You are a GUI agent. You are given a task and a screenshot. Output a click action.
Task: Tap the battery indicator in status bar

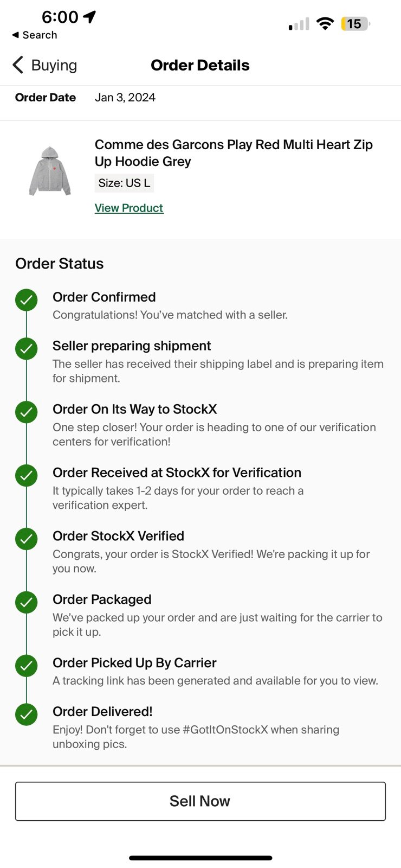355,24
